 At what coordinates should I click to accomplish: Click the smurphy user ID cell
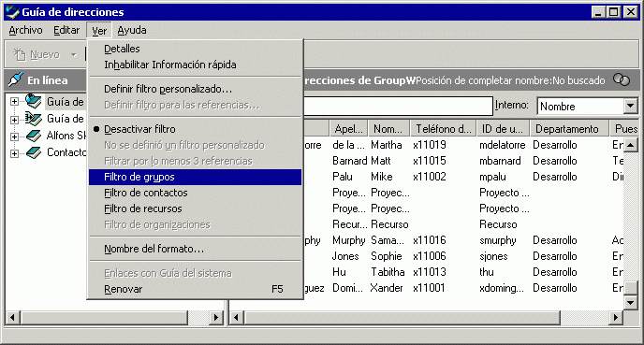[x=497, y=240]
